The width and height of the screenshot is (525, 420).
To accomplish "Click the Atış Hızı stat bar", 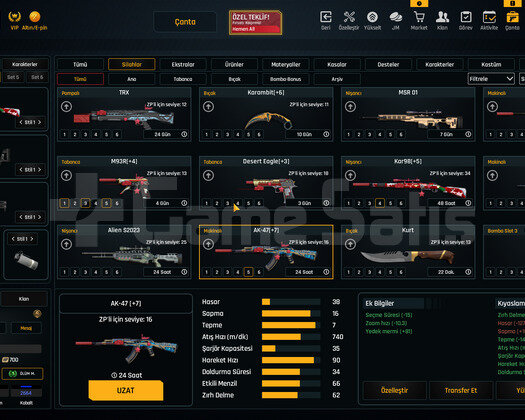I will click(291, 337).
